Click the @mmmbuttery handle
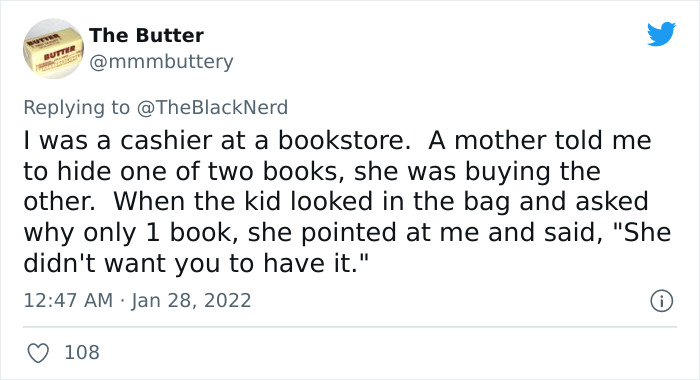Viewport: 700px width, 380px height. pos(161,62)
